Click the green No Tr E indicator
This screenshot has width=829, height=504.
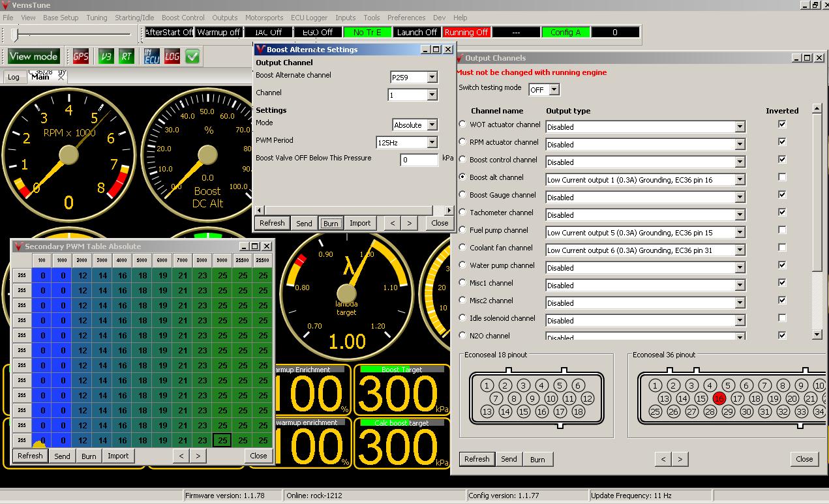pos(367,32)
